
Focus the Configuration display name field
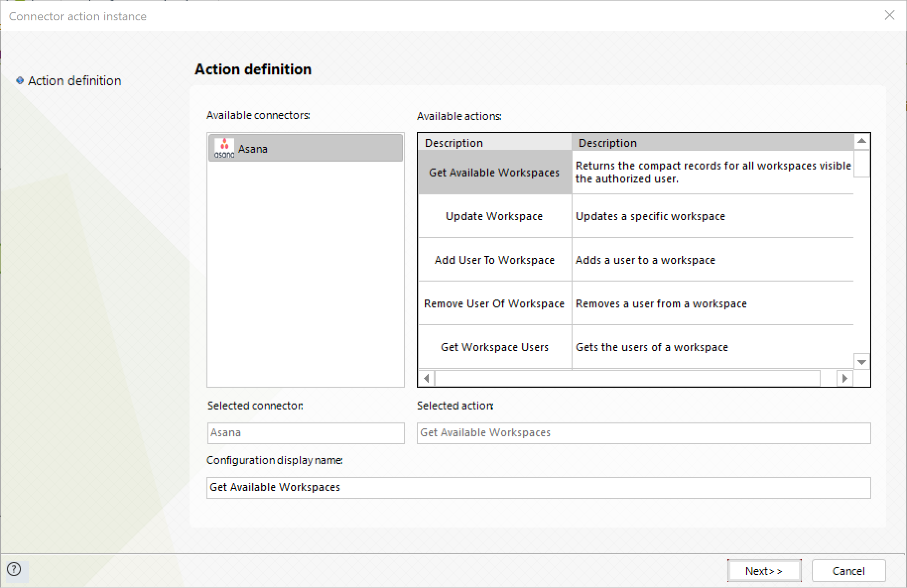538,487
